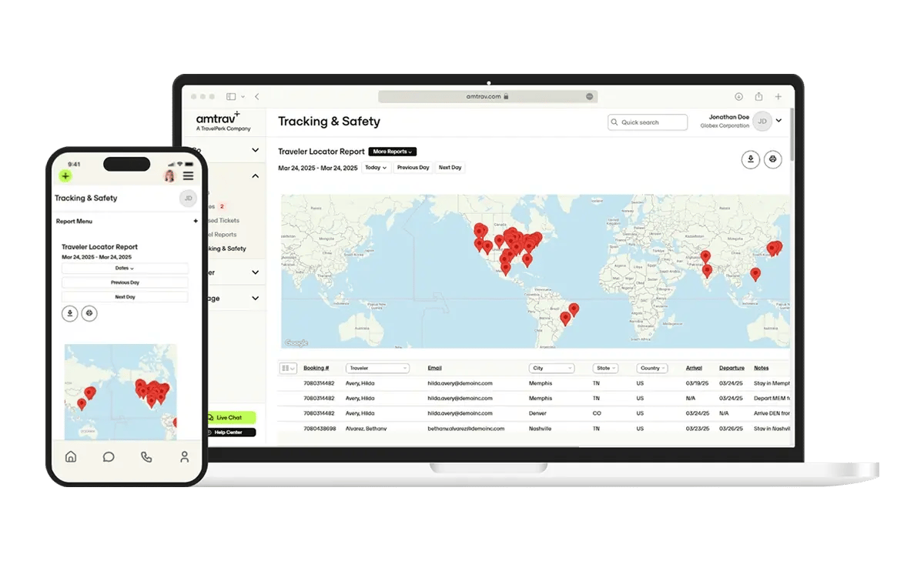The height and width of the screenshot is (561, 924).
Task: Open the City column filter dropdown
Action: 551,368
